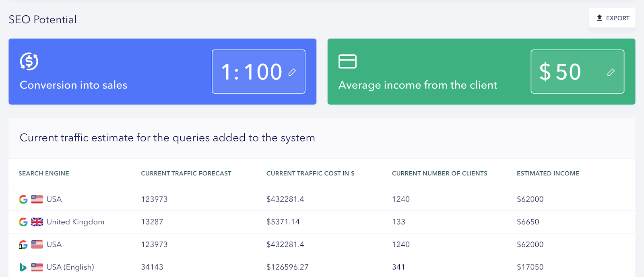Click USA flag in Bing row

tap(37, 267)
